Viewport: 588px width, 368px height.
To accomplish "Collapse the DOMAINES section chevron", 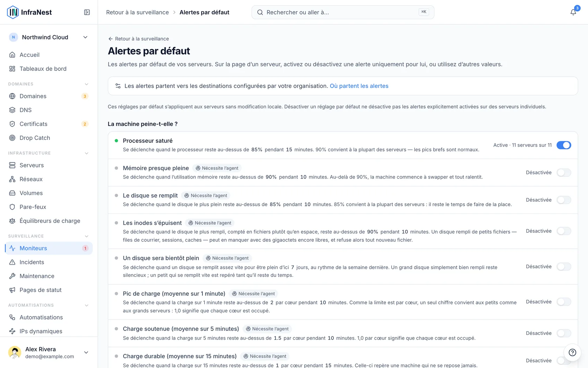I will 87,84.
